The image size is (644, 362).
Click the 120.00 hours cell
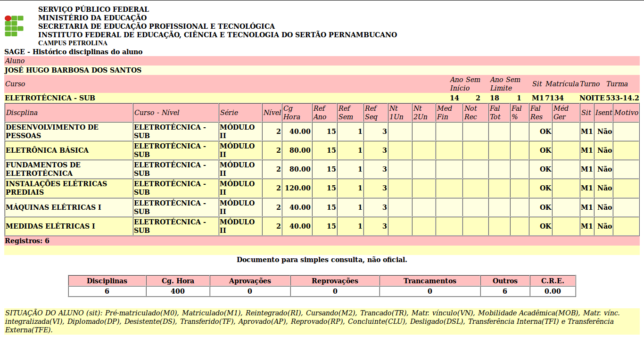click(297, 188)
